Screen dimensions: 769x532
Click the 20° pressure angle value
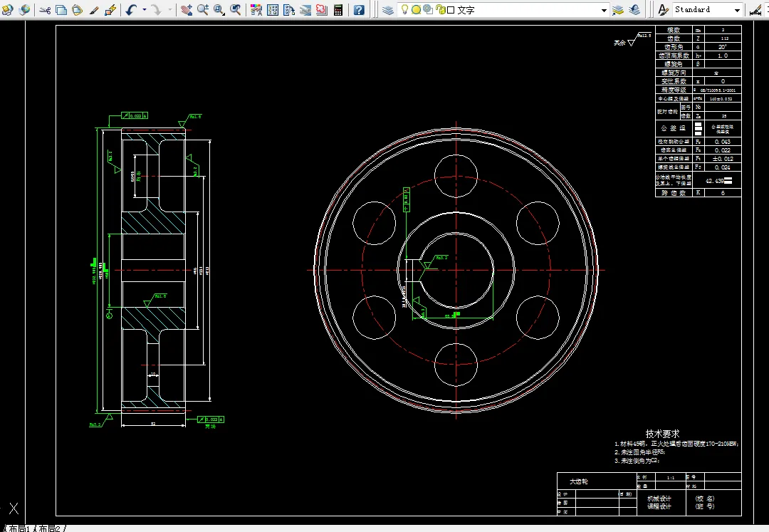(723, 47)
